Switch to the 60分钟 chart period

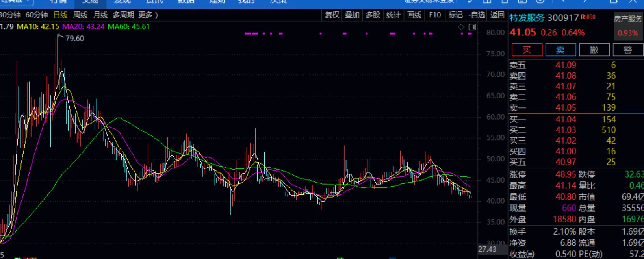pyautogui.click(x=36, y=15)
